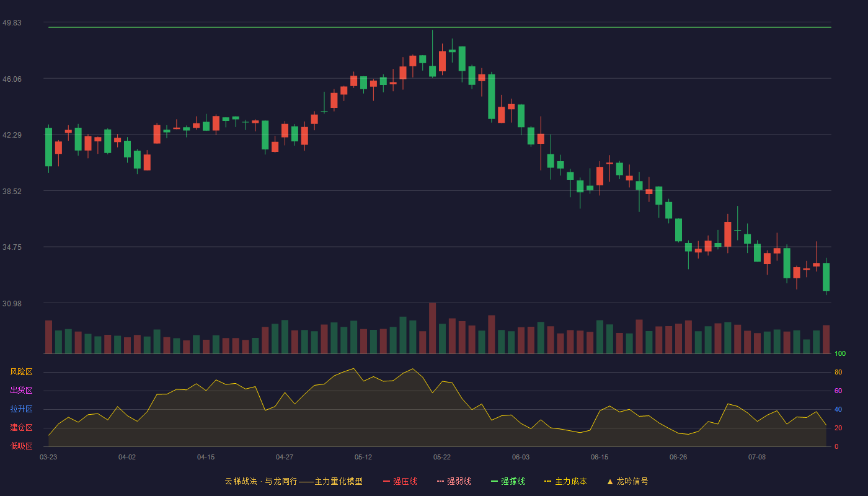The width and height of the screenshot is (868, 496).
Task: Click the 03-23 date axis label
Action: point(48,457)
